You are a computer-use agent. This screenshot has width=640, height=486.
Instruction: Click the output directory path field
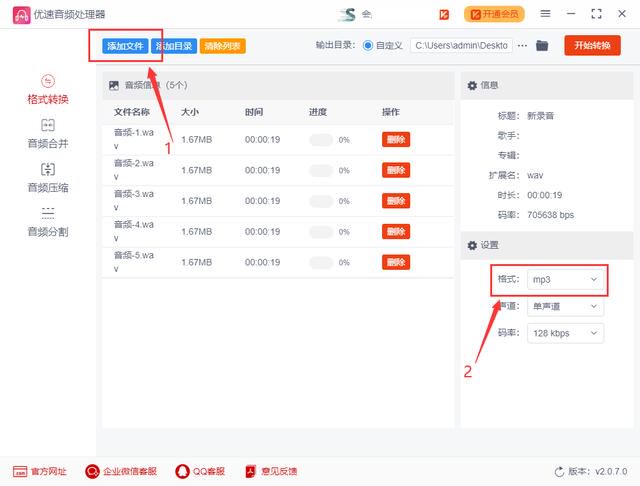click(462, 46)
